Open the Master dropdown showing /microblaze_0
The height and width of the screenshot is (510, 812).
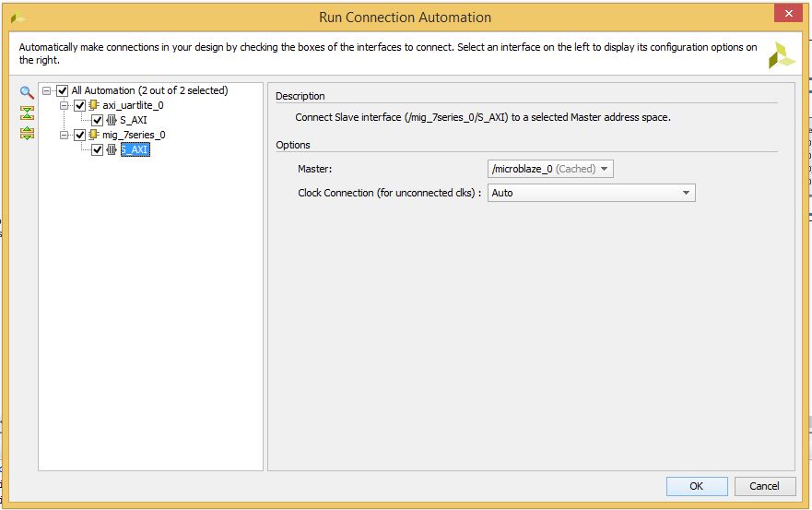550,169
